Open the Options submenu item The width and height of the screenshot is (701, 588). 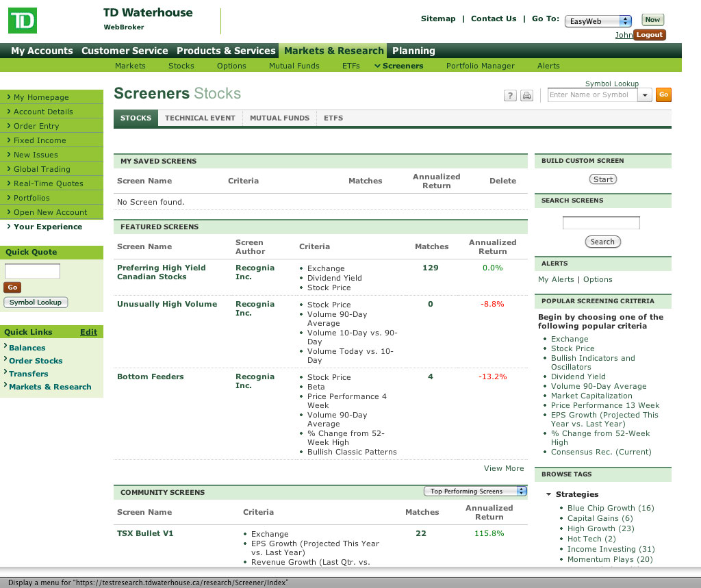231,66
